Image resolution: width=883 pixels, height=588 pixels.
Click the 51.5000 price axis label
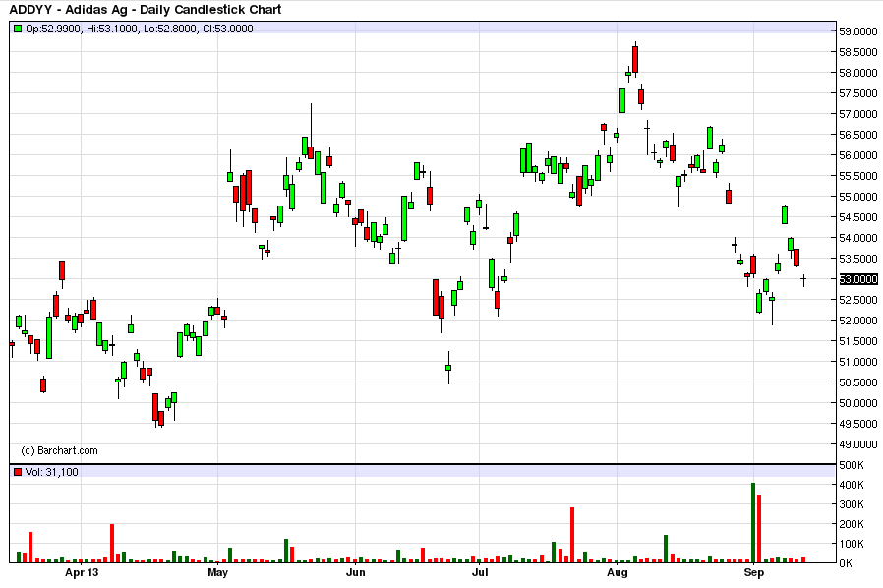point(858,341)
